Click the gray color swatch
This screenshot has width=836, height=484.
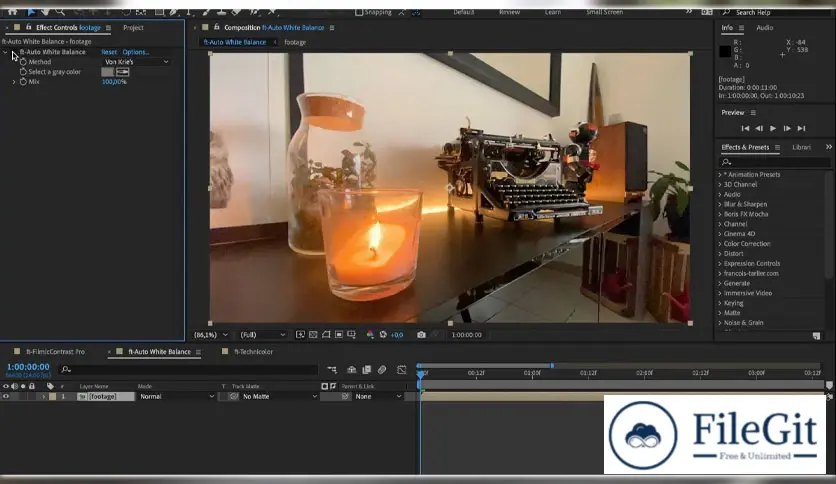click(x=108, y=72)
